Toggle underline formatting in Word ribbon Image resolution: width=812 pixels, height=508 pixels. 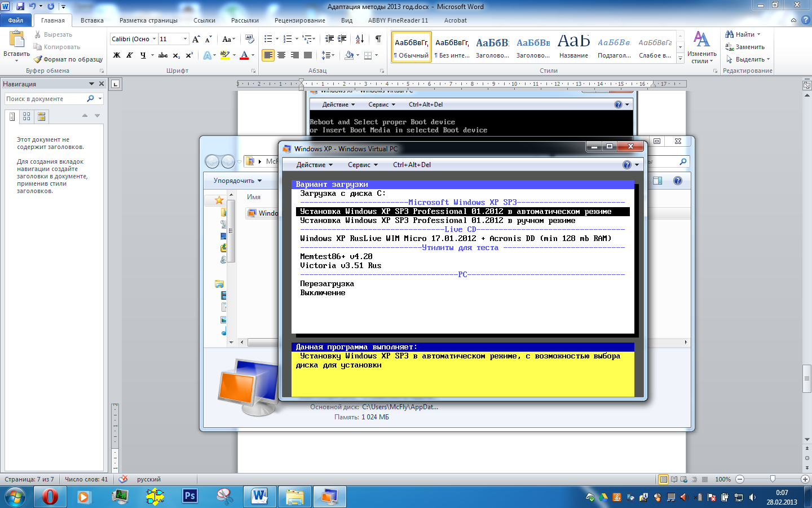[x=143, y=55]
